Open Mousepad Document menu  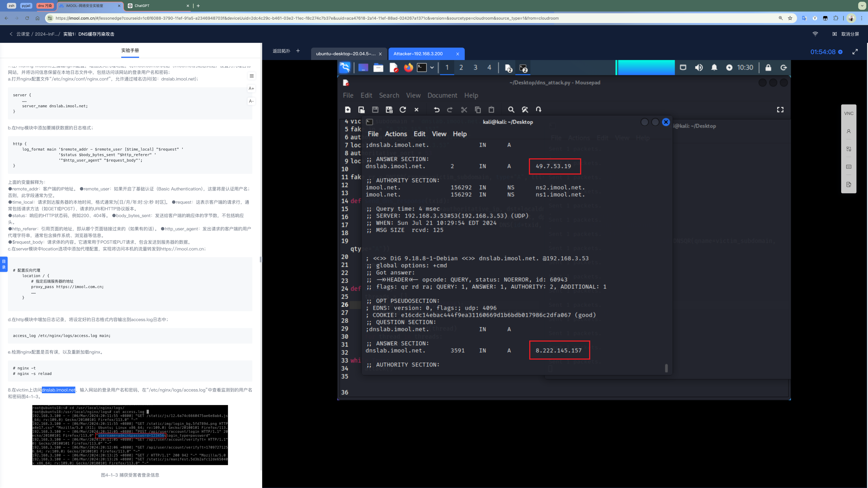click(442, 95)
